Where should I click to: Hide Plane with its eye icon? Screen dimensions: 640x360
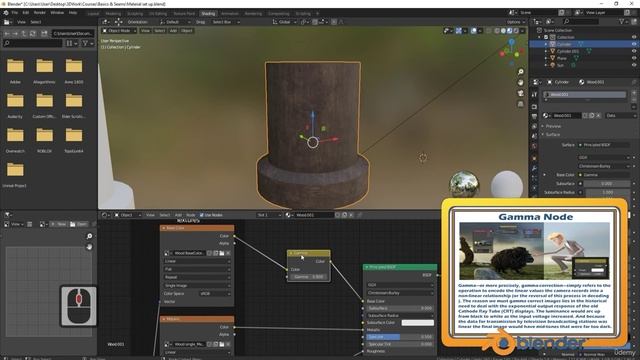(x=634, y=58)
